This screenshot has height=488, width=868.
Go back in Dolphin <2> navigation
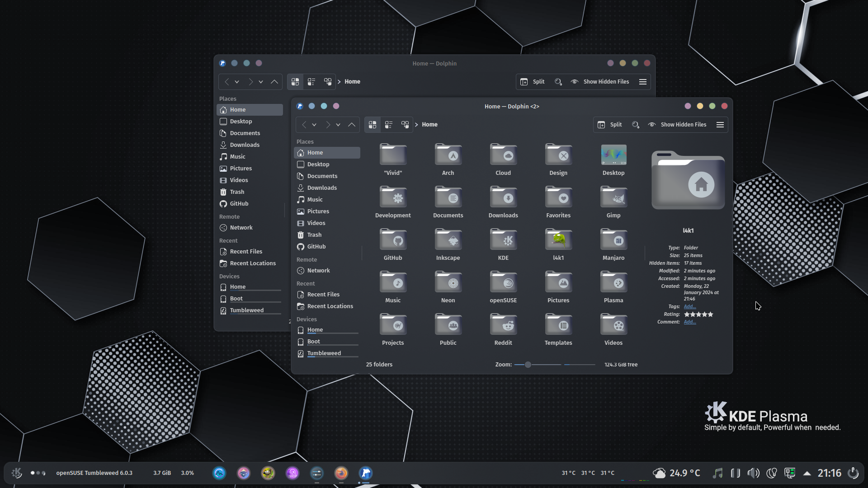[x=304, y=125]
